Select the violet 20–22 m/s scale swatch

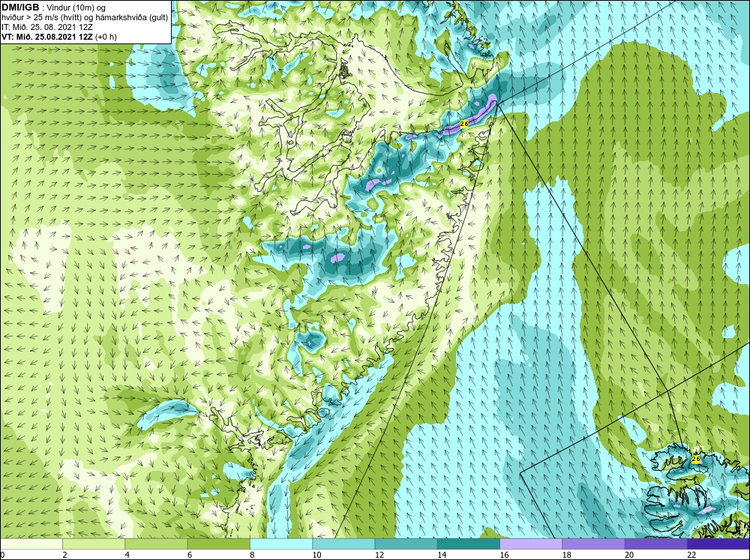click(656, 544)
